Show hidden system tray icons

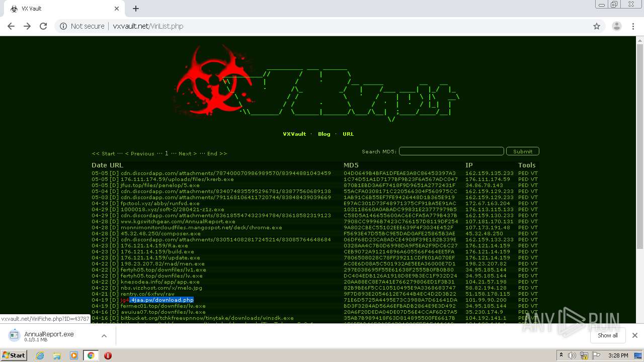tap(561, 355)
